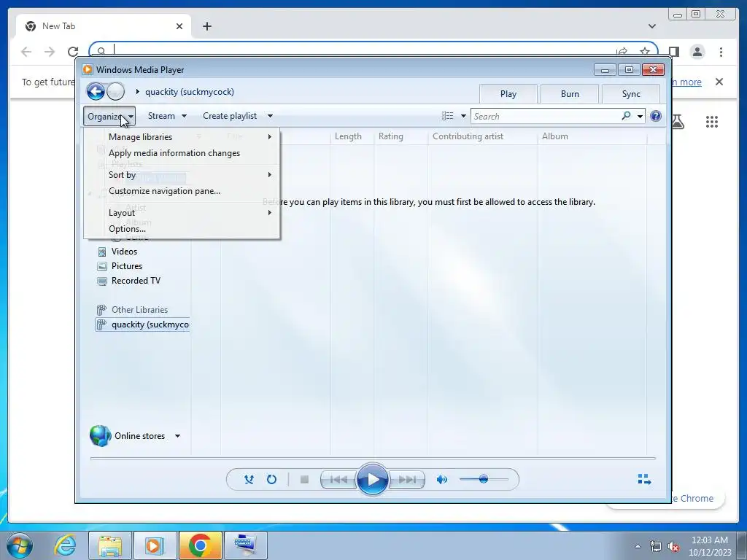The width and height of the screenshot is (747, 560).
Task: Open the search options dropdown arrow
Action: tap(640, 116)
